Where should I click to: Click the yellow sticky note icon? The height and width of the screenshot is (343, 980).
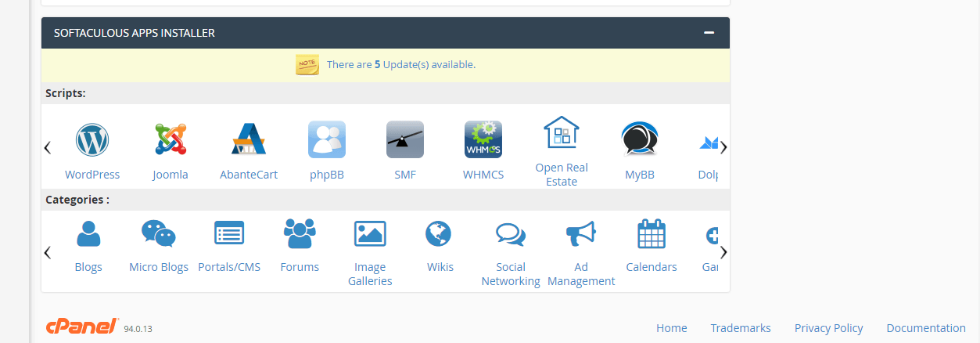(x=307, y=64)
